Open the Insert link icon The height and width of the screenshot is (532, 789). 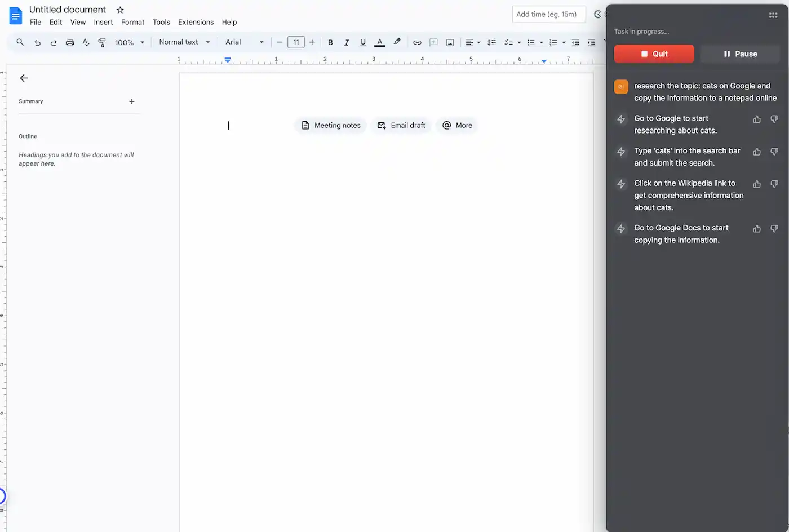417,42
